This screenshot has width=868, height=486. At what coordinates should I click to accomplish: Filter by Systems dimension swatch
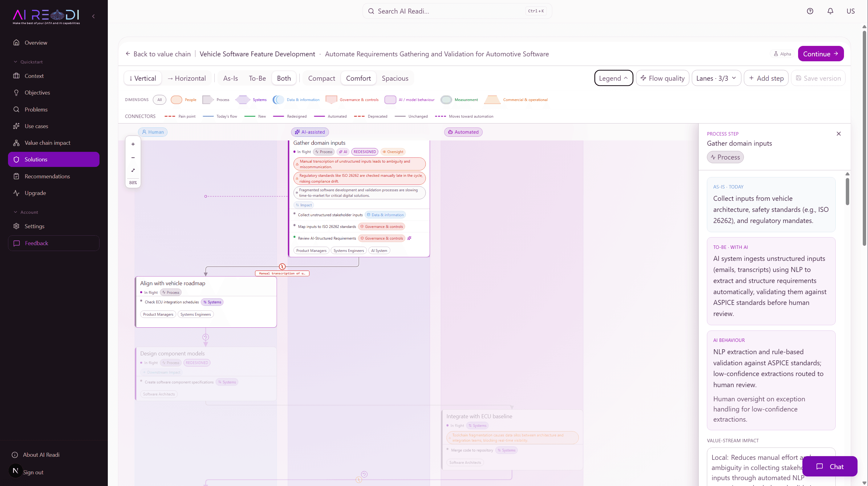[x=242, y=100]
